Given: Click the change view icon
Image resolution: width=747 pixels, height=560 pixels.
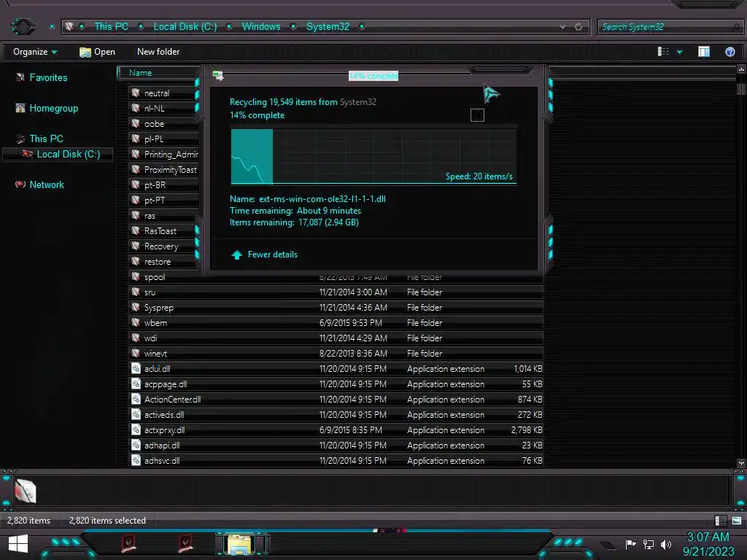Looking at the screenshot, I should 663,52.
